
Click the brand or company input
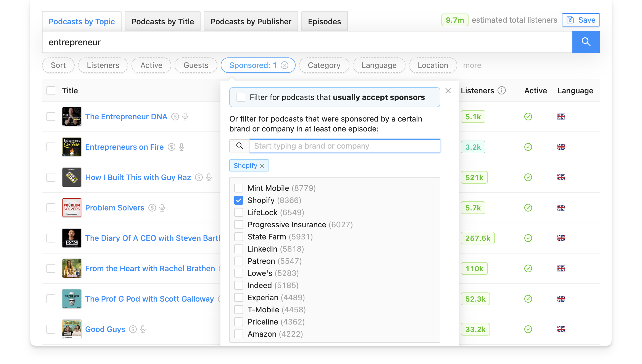(x=345, y=146)
